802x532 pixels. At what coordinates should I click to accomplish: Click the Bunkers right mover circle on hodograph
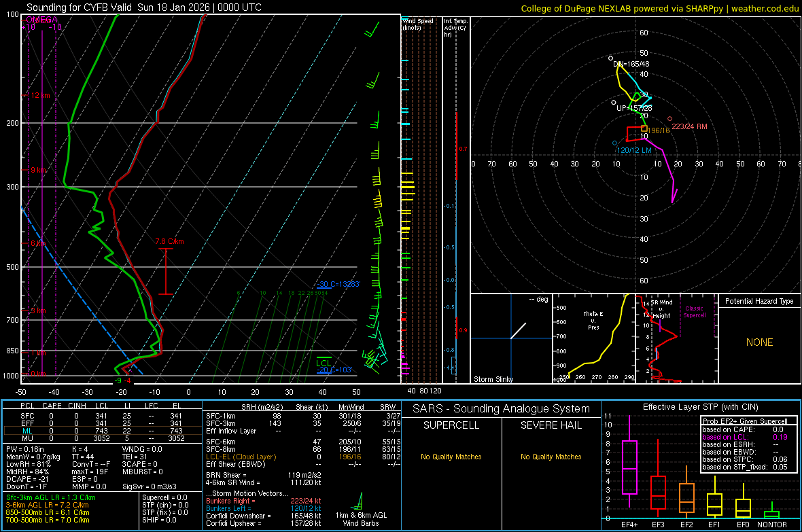tap(669, 119)
